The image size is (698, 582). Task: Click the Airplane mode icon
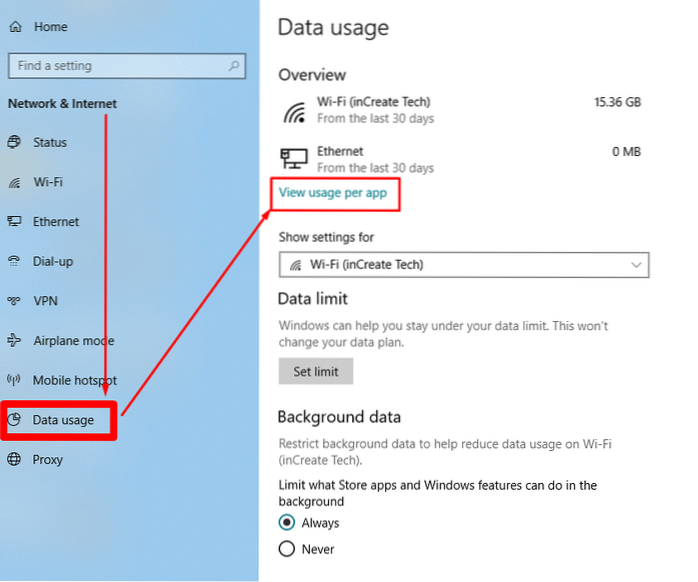click(15, 341)
